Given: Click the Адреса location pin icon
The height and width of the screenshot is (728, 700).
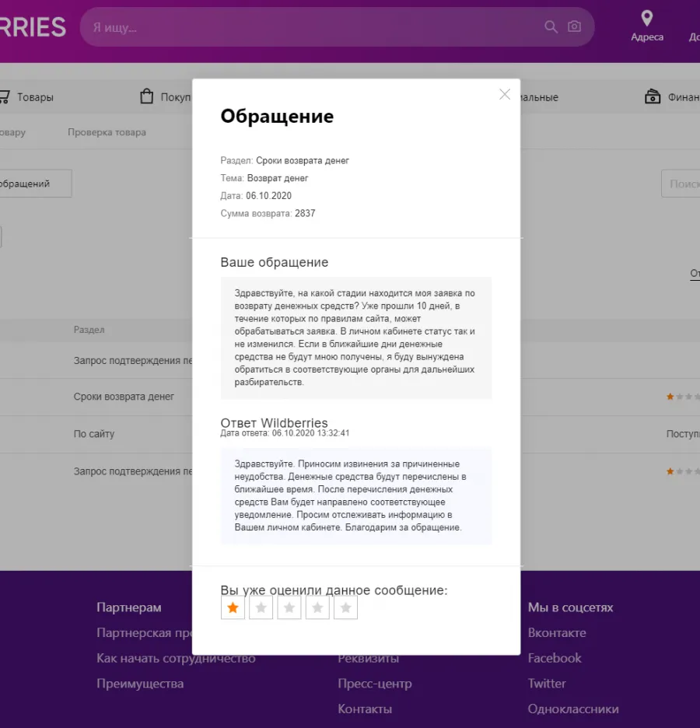Looking at the screenshot, I should [646, 19].
